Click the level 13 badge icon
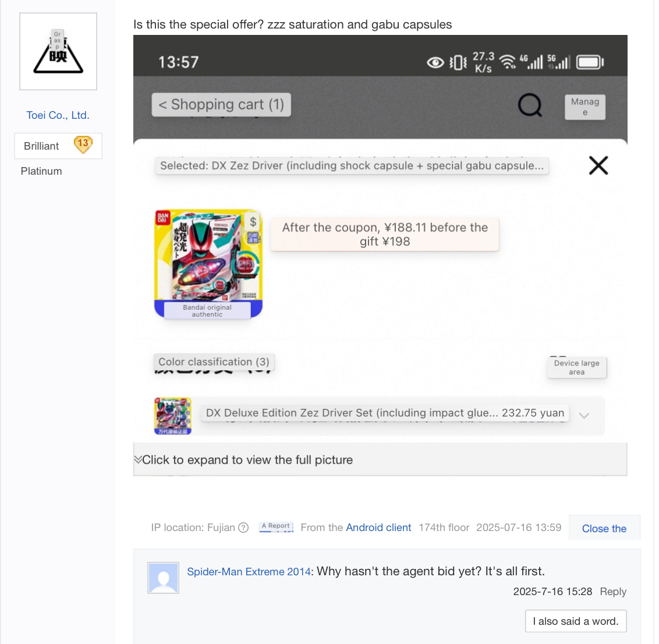This screenshot has height=644, width=659. point(83,144)
